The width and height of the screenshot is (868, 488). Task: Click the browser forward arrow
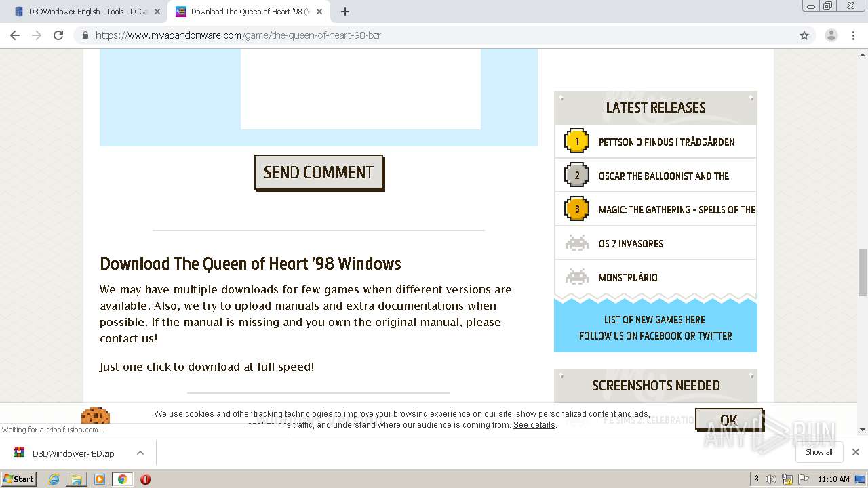click(37, 35)
